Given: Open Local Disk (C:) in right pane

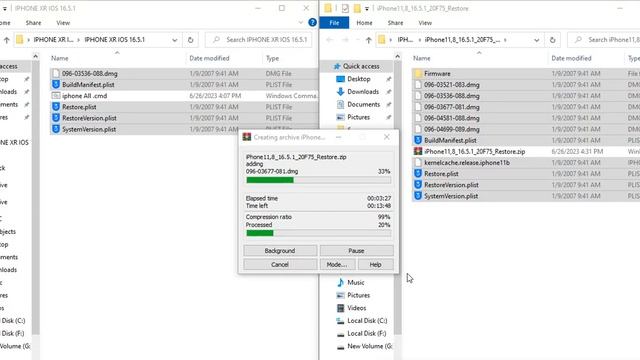Looking at the screenshot, I should coord(367,320).
